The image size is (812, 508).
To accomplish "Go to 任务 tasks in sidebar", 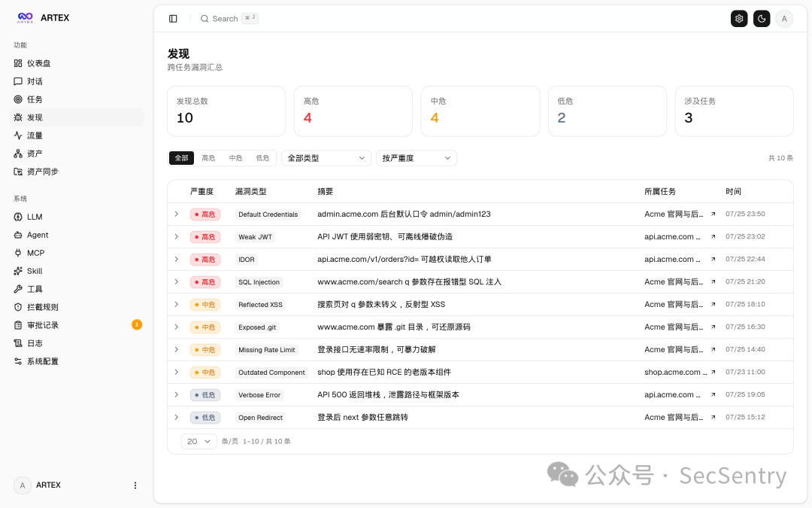I will tap(77, 99).
